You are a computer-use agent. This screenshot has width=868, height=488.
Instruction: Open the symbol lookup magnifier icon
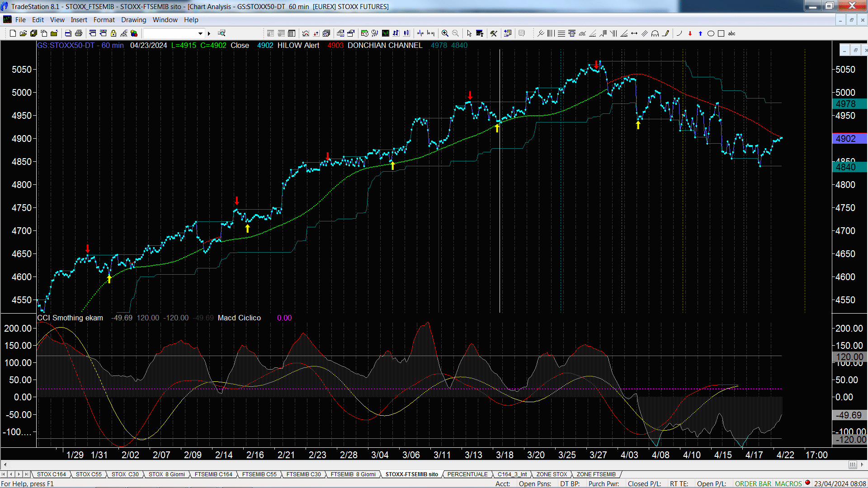pyautogui.click(x=222, y=33)
